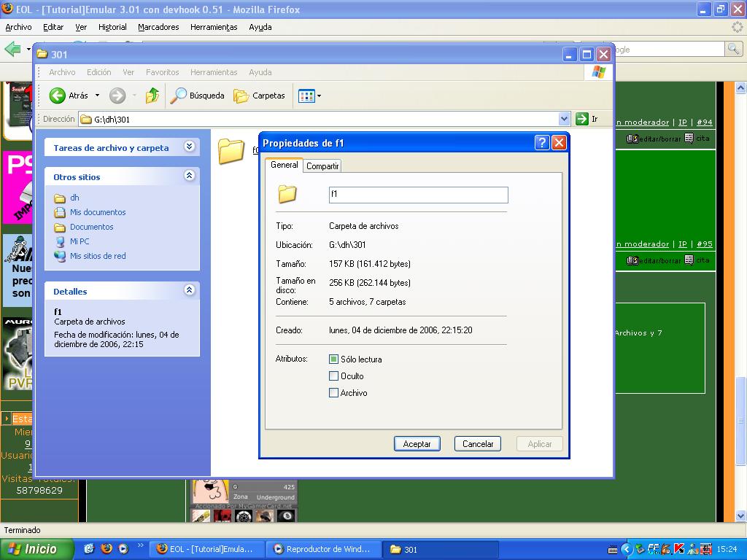Collapse the Detalles panel

point(190,290)
